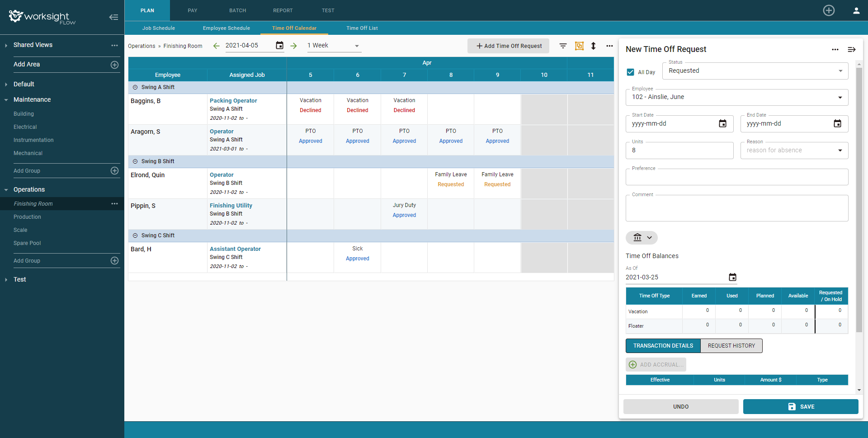Open the date picker calendar icon beside 2021-04-05
Screen dimensions: 868x438
279,45
